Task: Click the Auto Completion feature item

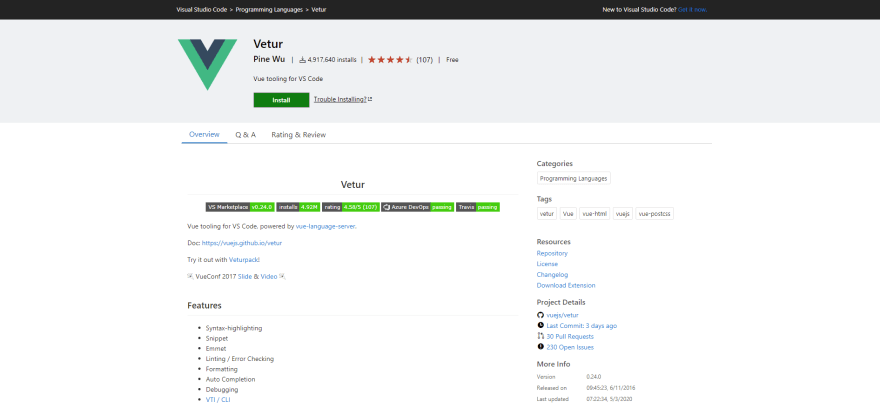Action: (x=231, y=379)
